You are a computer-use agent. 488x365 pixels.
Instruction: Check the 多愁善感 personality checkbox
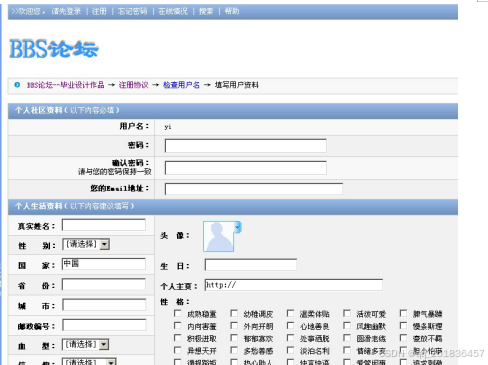point(234,350)
